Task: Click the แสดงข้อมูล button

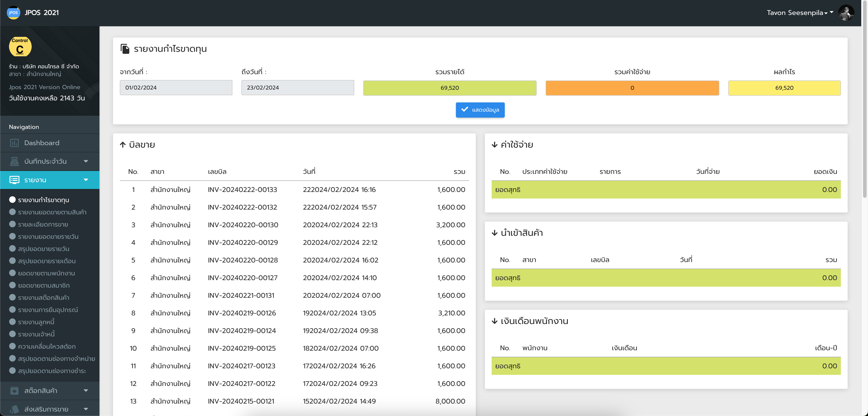Action: [480, 110]
